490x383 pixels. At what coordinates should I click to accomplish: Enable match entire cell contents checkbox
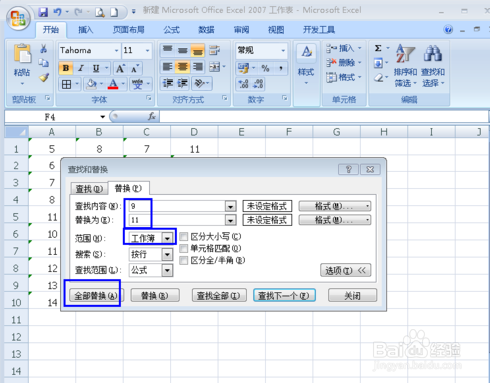click(x=184, y=249)
